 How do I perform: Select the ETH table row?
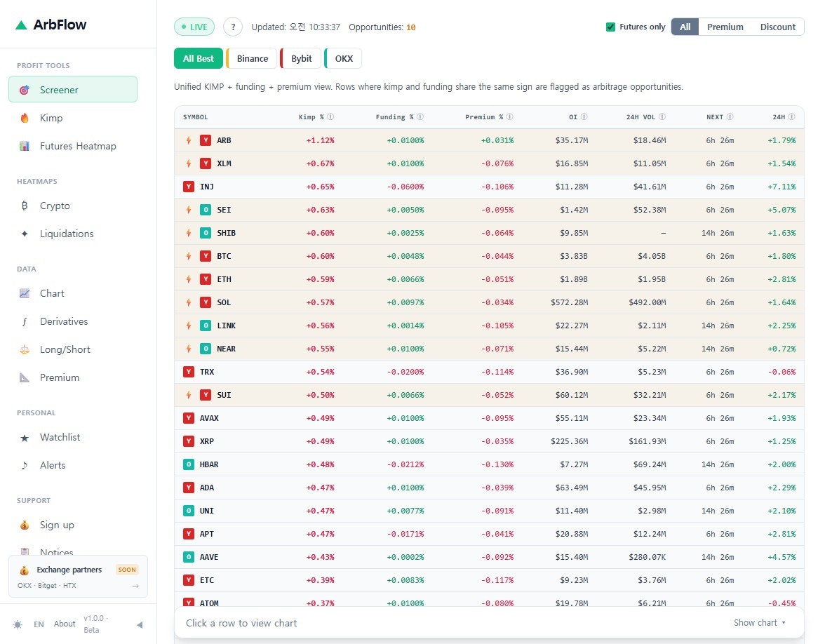(489, 280)
